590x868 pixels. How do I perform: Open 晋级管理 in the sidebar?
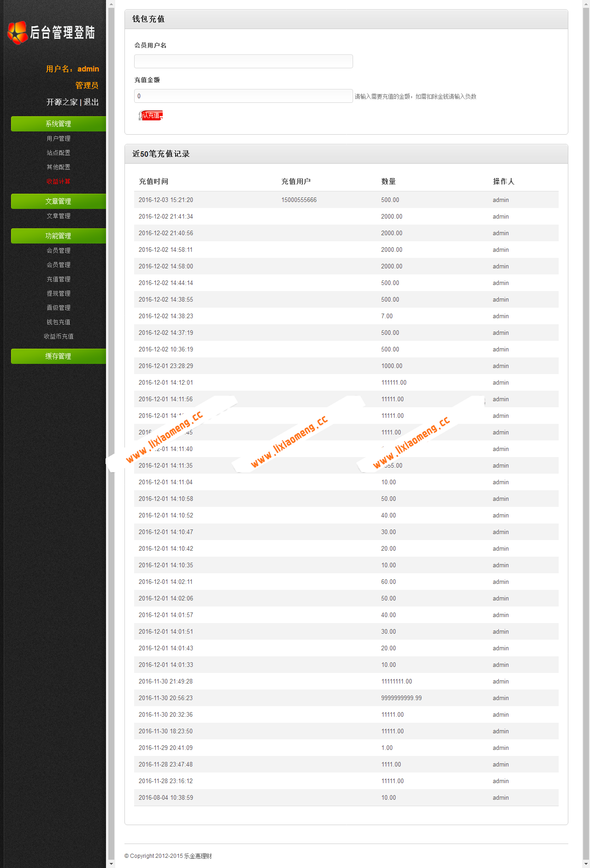[x=59, y=308]
